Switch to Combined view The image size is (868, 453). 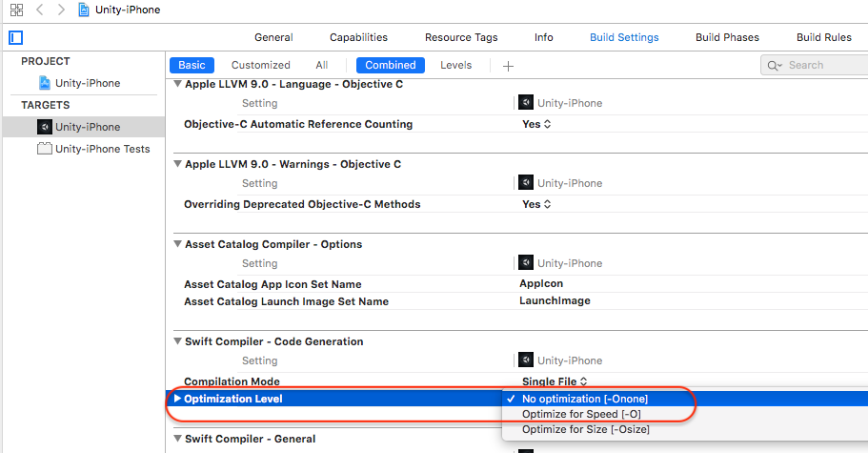(x=391, y=65)
